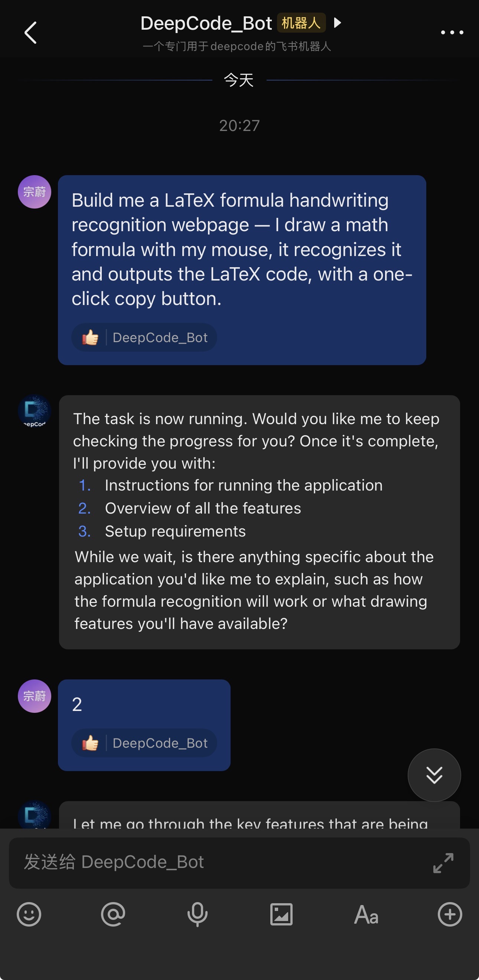Open the image picker icon

[281, 914]
